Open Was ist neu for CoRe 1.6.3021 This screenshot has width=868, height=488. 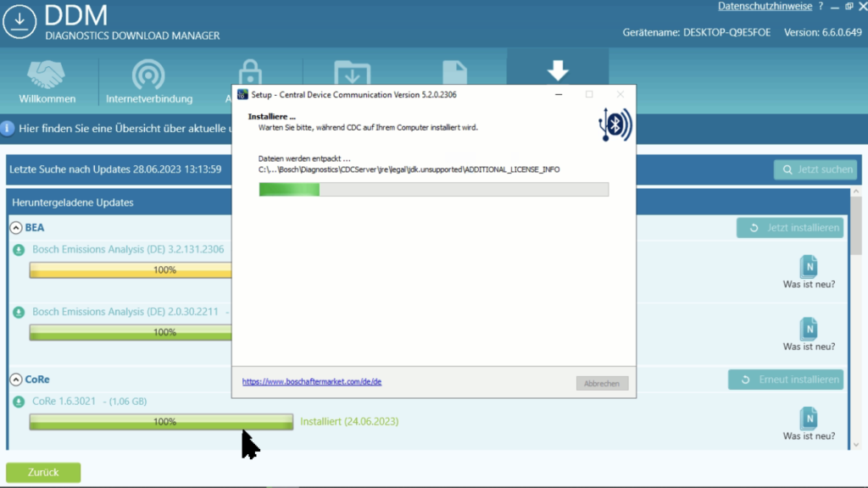pyautogui.click(x=809, y=424)
